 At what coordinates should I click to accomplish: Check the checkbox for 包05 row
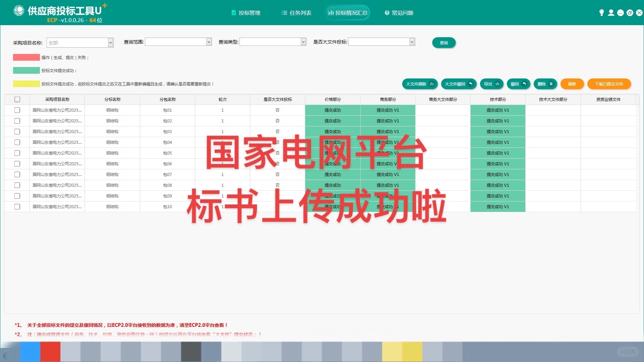(17, 153)
